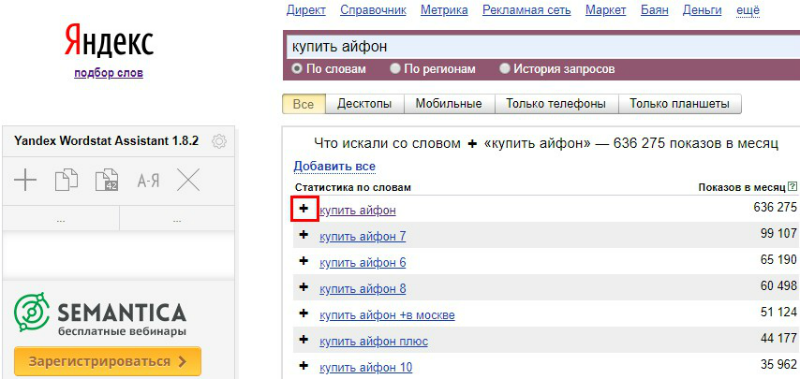Viewport: 800px width, 379px height.
Task: Click the 60 498 impressions value
Action: tap(778, 286)
